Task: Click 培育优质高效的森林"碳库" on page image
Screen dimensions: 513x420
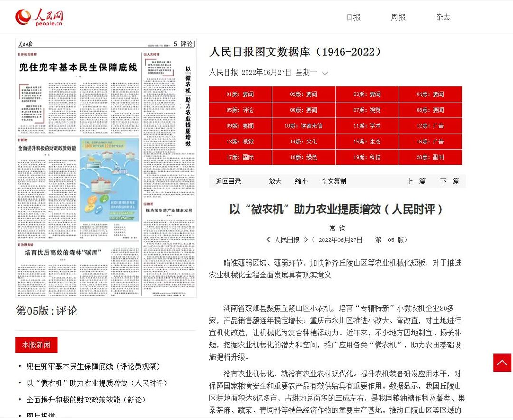Action: tap(63, 252)
